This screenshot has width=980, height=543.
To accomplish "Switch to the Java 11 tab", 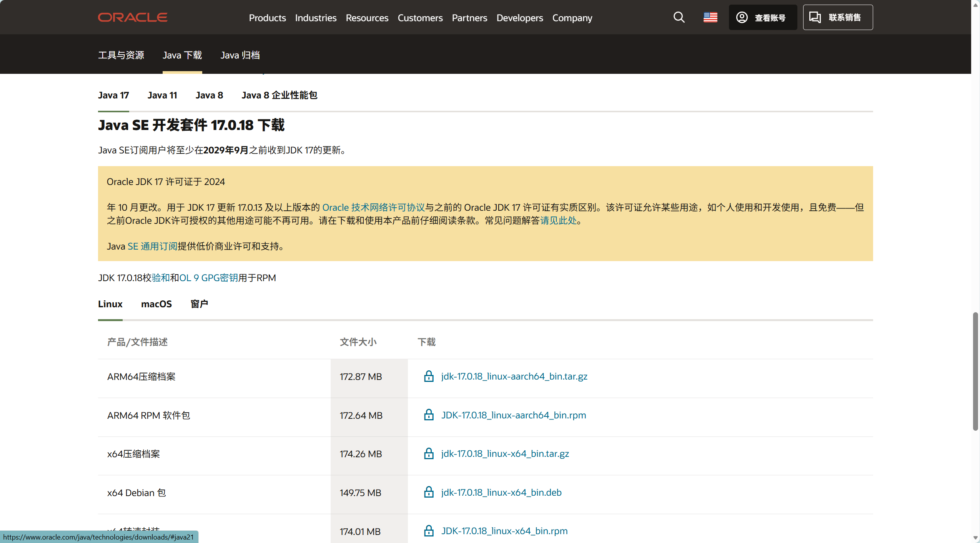I will point(162,95).
